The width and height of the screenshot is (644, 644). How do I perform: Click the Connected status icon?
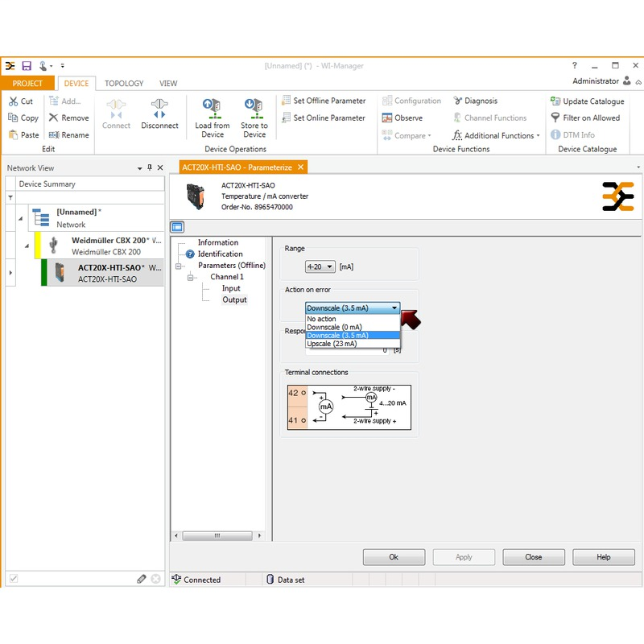176,579
